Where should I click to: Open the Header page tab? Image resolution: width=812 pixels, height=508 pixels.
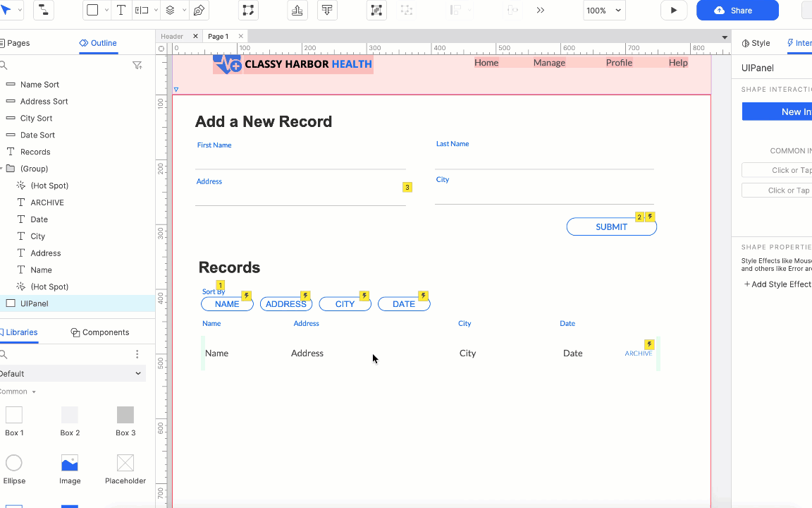click(172, 37)
